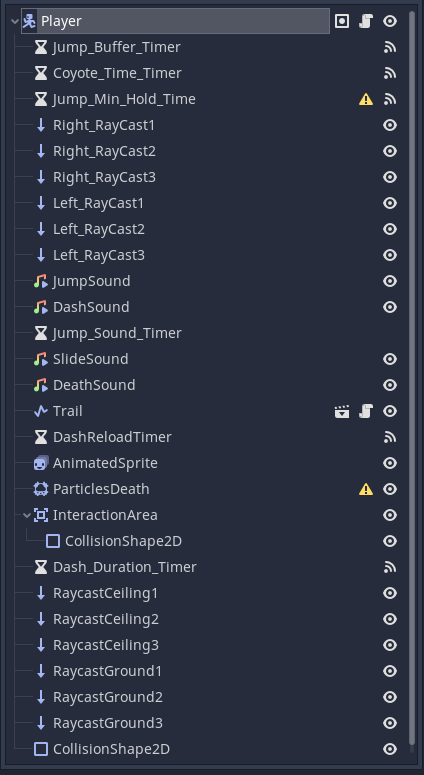Click the scene tree vertical scrollbar
This screenshot has width=424, height=775.
pos(413,378)
